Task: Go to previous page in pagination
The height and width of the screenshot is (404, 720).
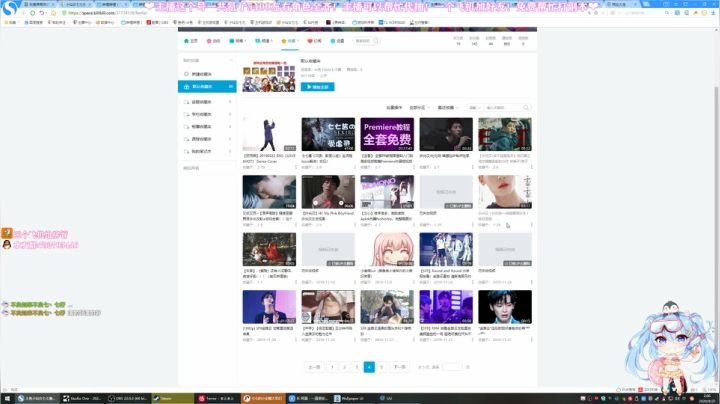Action: tap(314, 367)
